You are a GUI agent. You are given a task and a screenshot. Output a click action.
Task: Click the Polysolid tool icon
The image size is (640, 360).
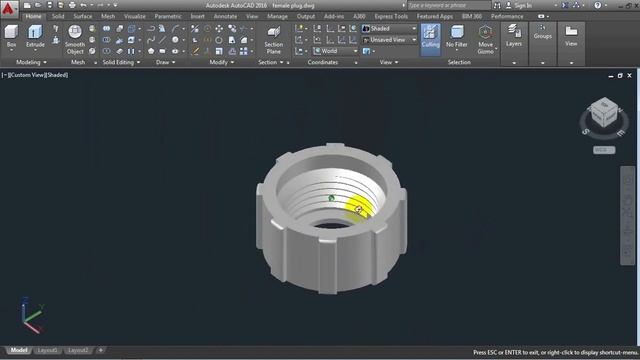point(56,28)
